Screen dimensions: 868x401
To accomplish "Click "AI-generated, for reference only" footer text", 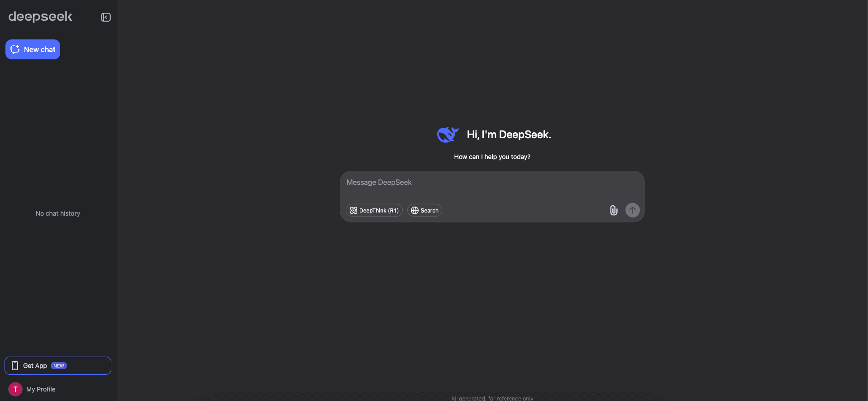I will (492, 398).
